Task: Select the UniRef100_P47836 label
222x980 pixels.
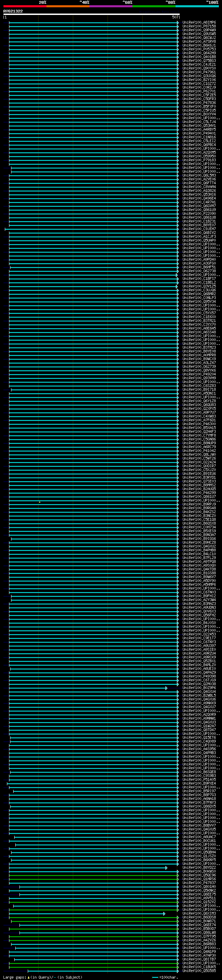Action: [x=199, y=103]
